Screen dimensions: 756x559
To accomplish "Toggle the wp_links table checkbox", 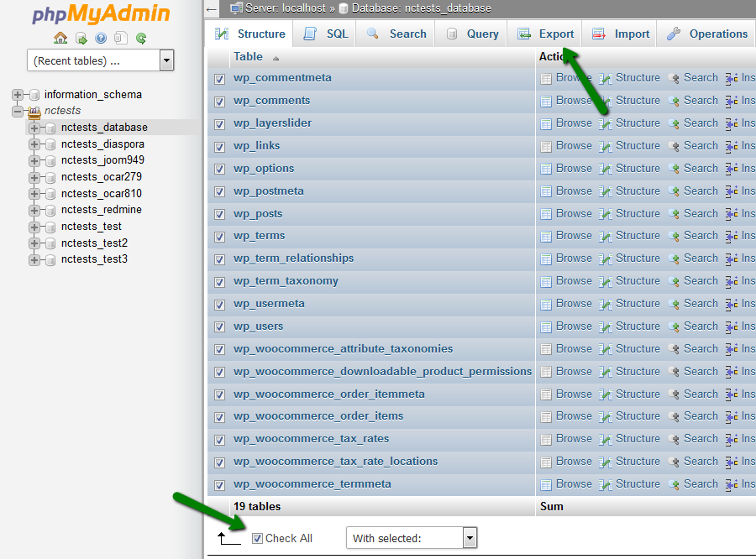I will click(x=220, y=147).
